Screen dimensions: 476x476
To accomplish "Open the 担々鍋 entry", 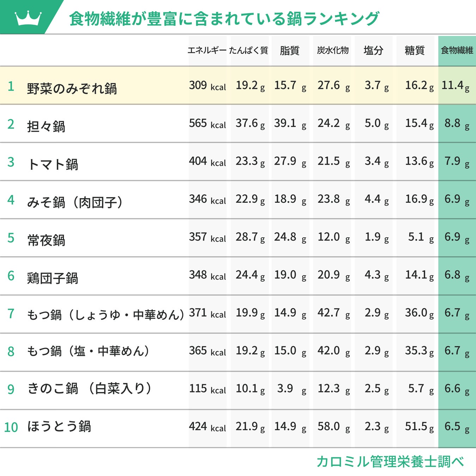I will click(46, 126).
